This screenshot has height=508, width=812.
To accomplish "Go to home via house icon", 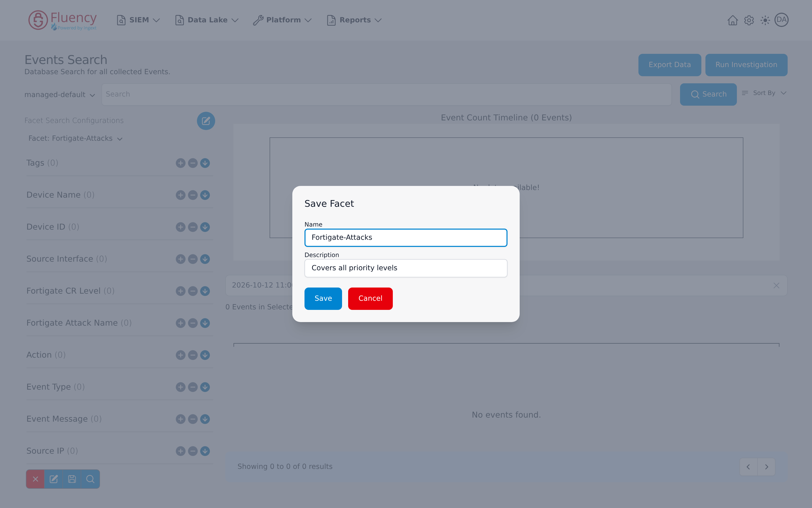I will tap(733, 20).
